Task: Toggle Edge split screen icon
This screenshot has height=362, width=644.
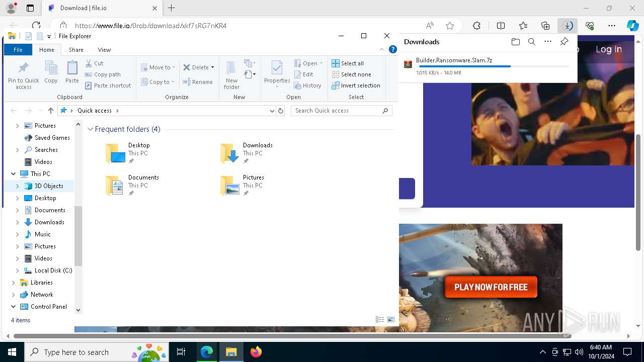Action: point(501,26)
